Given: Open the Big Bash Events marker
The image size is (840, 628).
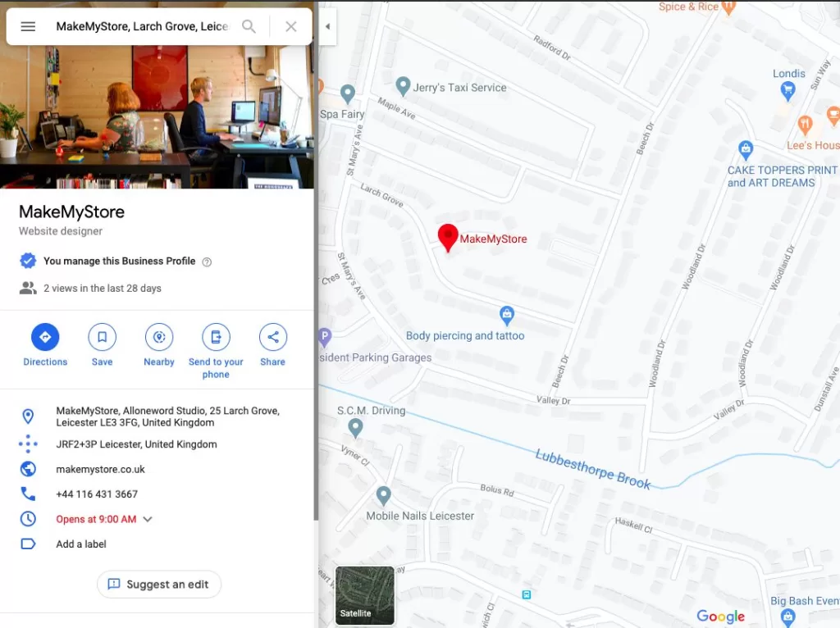Looking at the screenshot, I should pyautogui.click(x=787, y=617).
